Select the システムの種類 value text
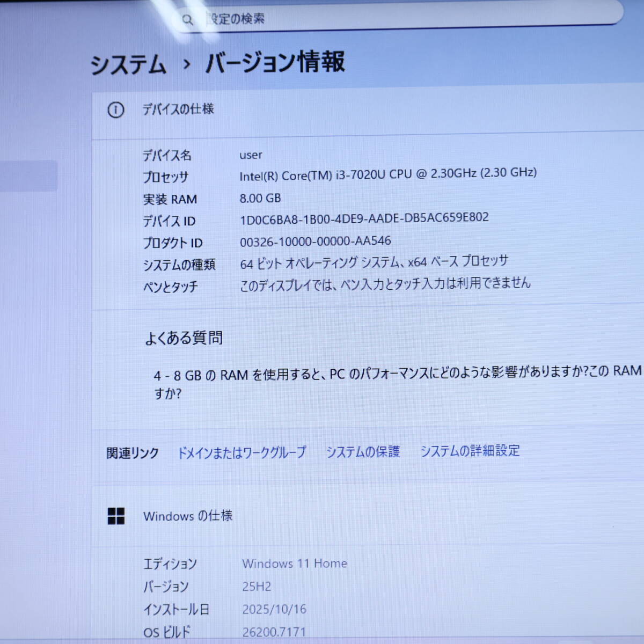644x644 pixels. [374, 262]
